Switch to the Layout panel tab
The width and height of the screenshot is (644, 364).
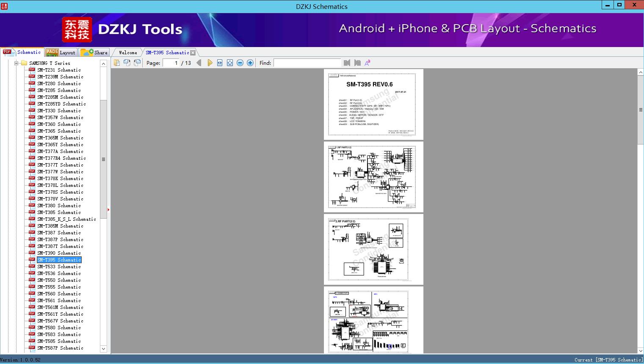tap(61, 52)
